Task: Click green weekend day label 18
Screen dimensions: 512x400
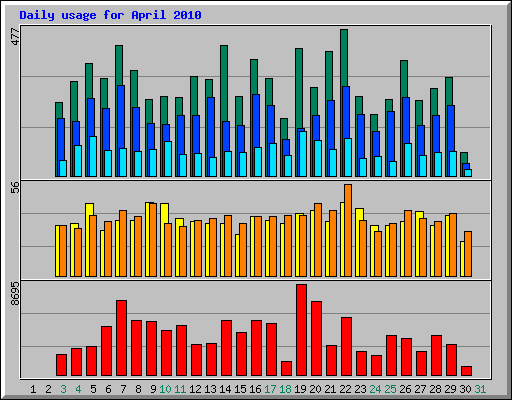Action: coord(285,389)
